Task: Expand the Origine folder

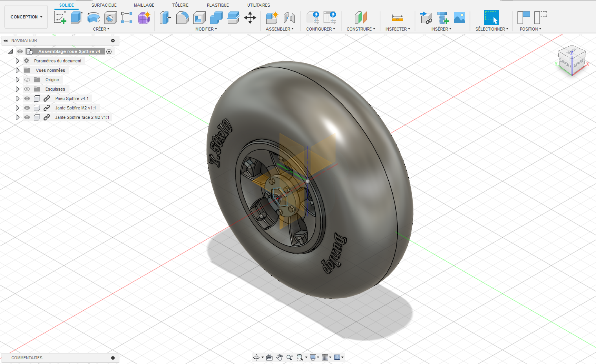Action: [17, 80]
